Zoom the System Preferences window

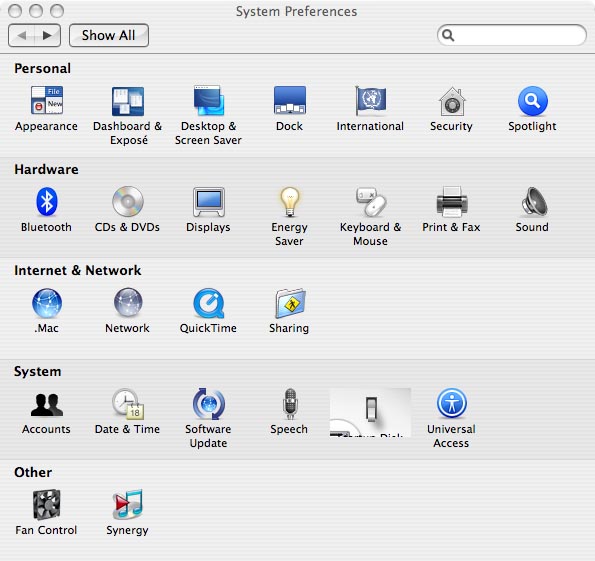(57, 11)
